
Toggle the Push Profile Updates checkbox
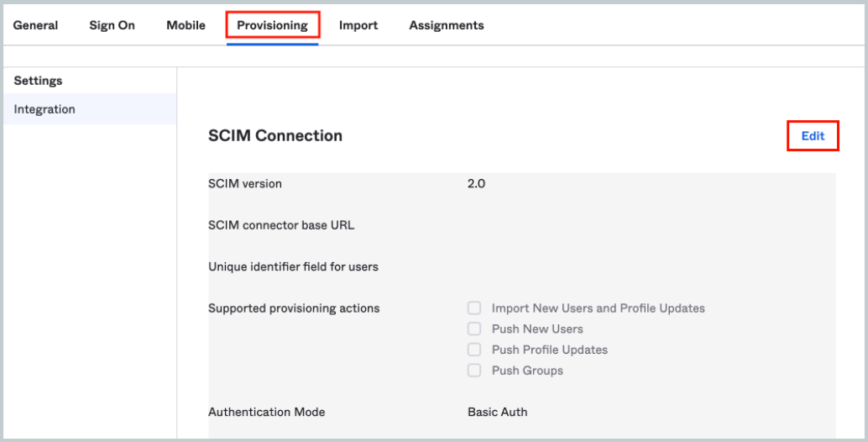click(x=474, y=350)
